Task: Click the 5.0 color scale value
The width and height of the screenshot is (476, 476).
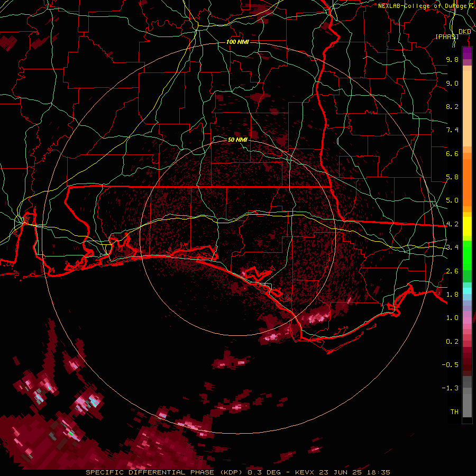Action: click(x=452, y=200)
